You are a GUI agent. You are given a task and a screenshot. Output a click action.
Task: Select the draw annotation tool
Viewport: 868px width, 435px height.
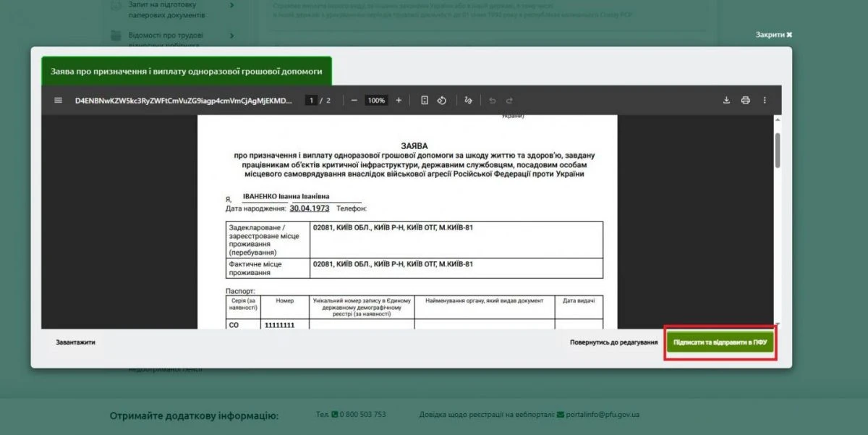(468, 101)
